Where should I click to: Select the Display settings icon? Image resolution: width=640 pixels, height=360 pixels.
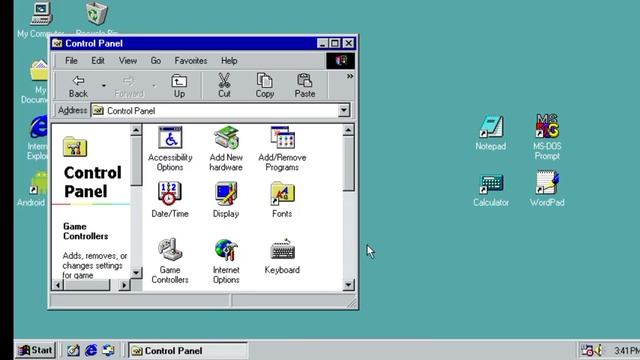click(226, 200)
